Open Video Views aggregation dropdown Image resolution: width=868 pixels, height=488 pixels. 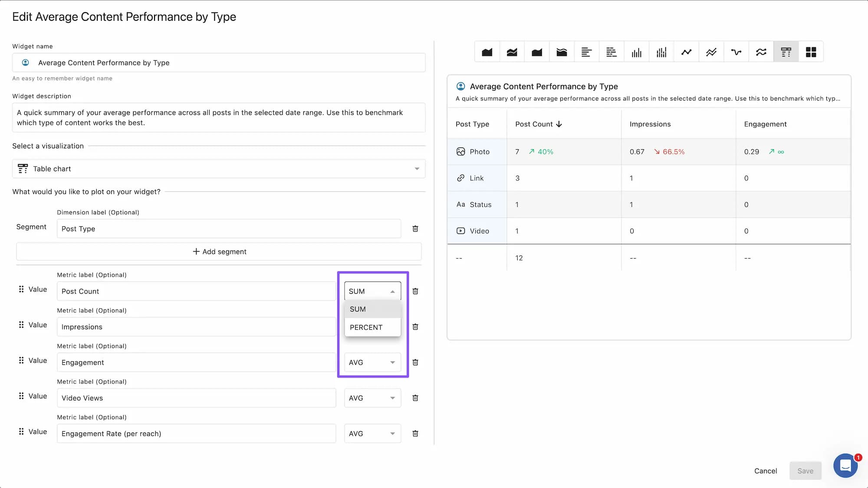[372, 398]
